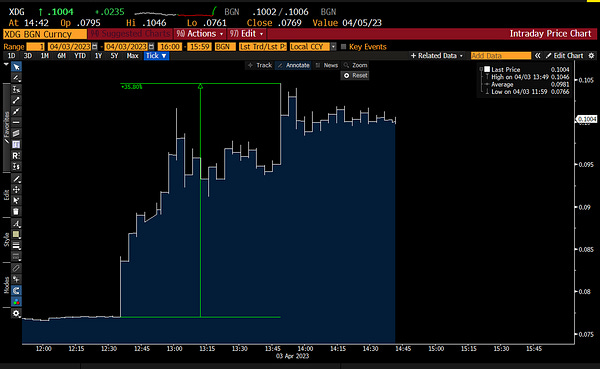Open the end date calendar icon
The height and width of the screenshot is (369, 600).
[152, 47]
